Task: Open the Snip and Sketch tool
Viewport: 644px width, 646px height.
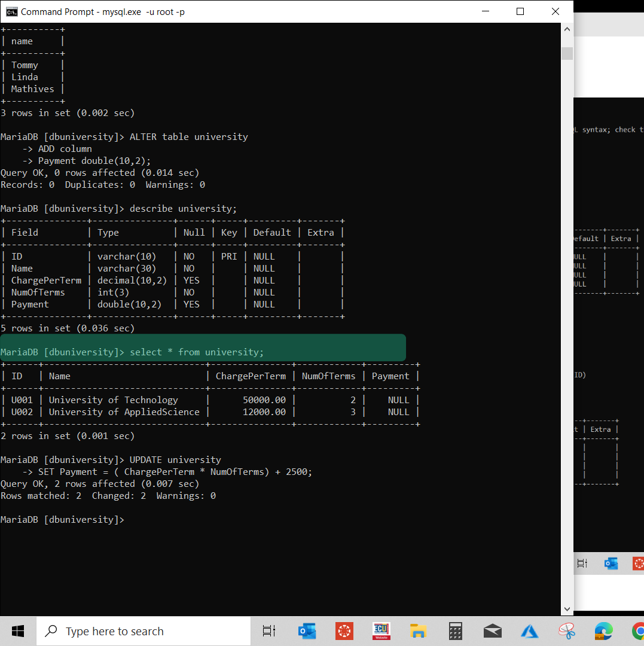Action: (566, 630)
